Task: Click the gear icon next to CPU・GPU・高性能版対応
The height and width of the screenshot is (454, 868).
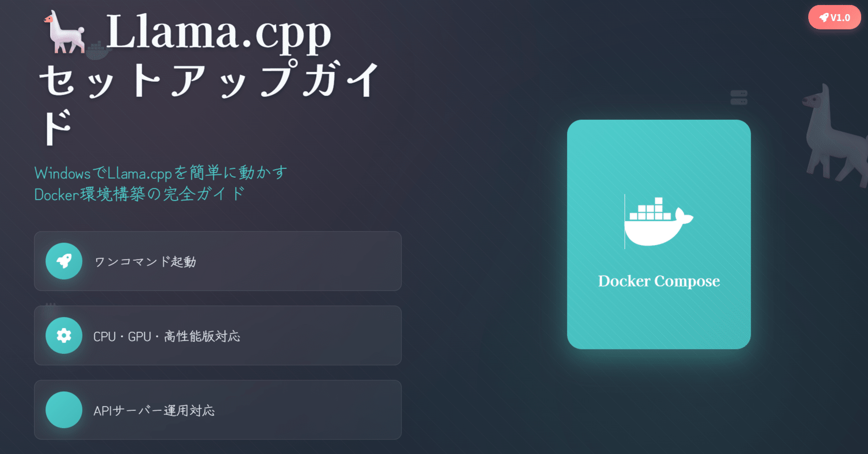Action: coord(64,336)
